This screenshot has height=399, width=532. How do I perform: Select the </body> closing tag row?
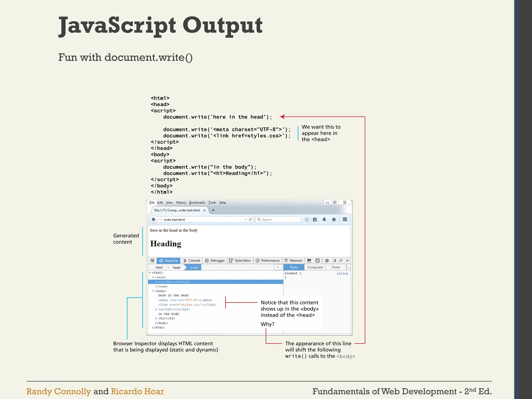(x=162, y=323)
